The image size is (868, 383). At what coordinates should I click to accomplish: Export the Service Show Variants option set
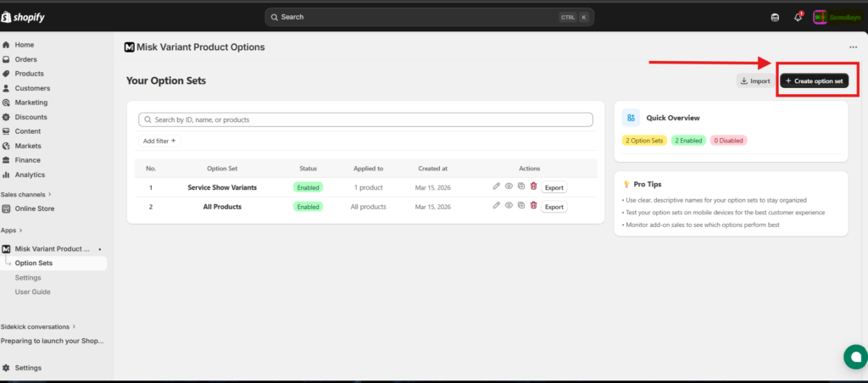point(554,187)
